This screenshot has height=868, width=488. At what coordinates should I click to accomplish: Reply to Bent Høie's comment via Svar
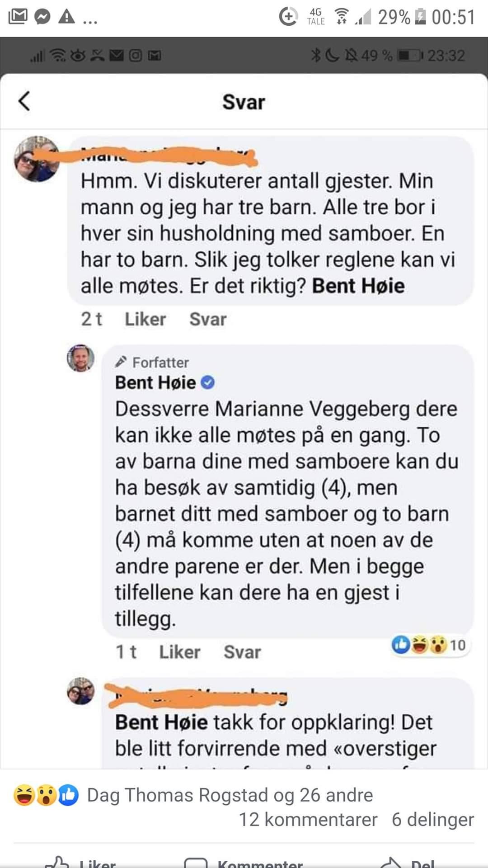(242, 652)
